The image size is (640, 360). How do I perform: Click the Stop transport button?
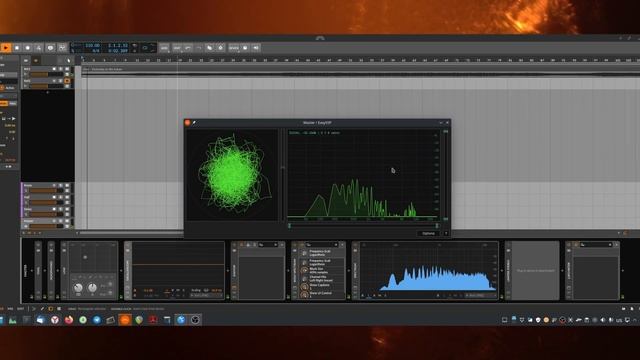point(17,48)
